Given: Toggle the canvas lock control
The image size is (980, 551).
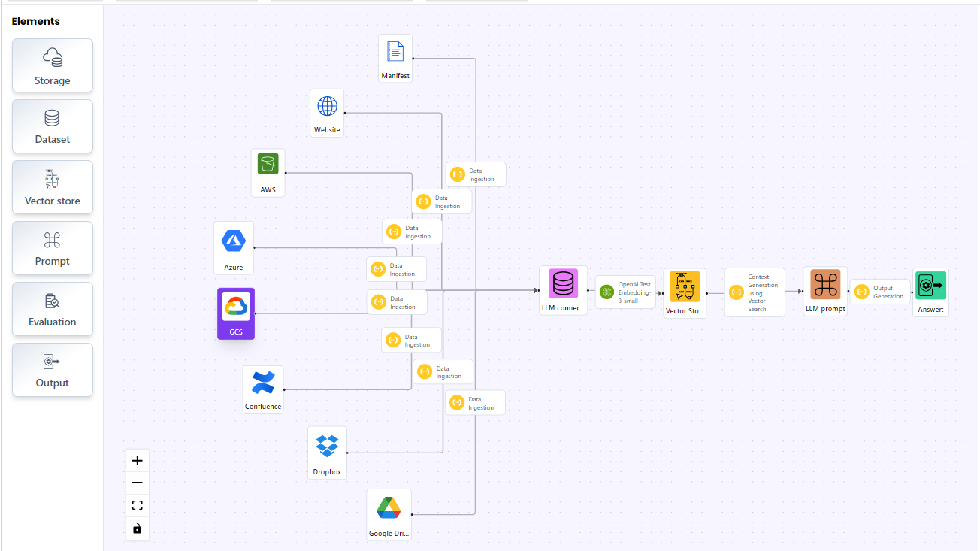Looking at the screenshot, I should 137,528.
